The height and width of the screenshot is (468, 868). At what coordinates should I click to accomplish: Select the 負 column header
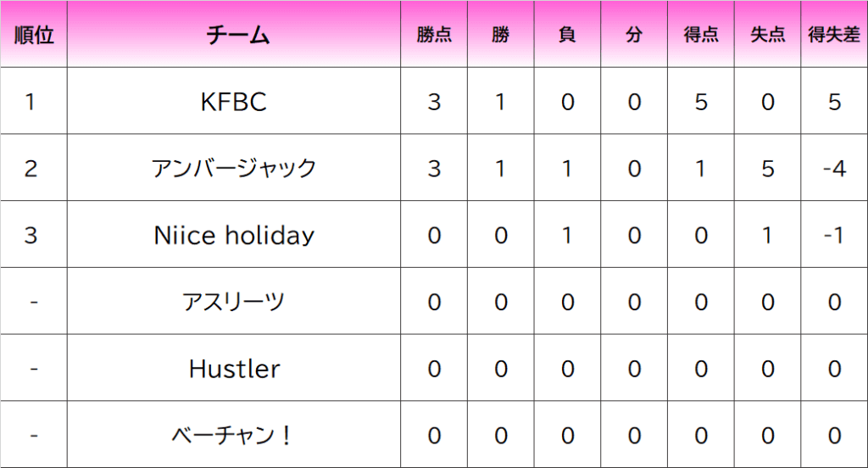click(567, 35)
